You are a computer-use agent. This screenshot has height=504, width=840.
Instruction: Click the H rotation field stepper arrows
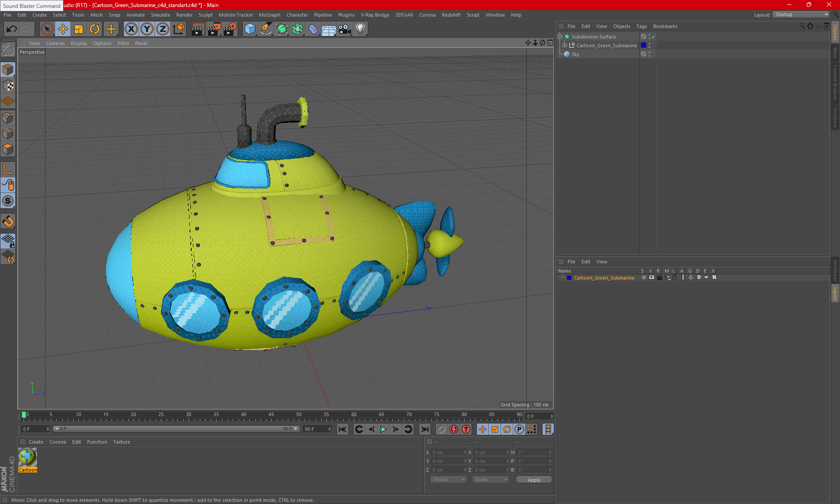[x=550, y=452]
